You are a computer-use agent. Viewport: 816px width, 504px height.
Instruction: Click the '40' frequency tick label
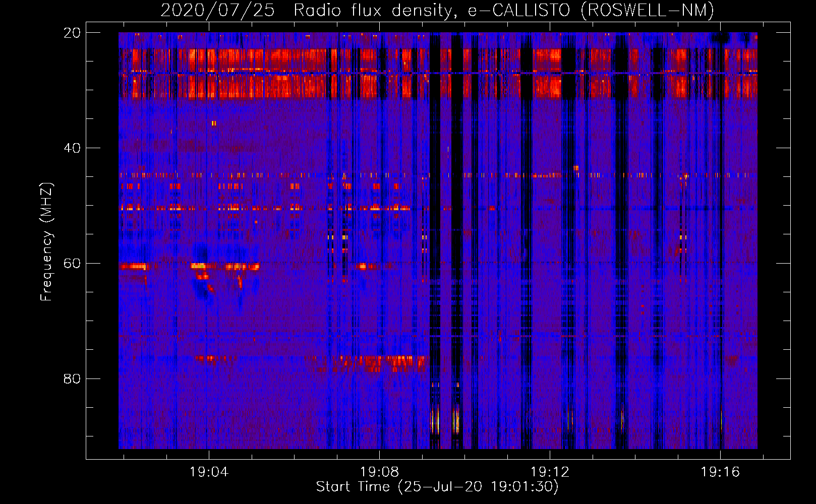click(72, 148)
